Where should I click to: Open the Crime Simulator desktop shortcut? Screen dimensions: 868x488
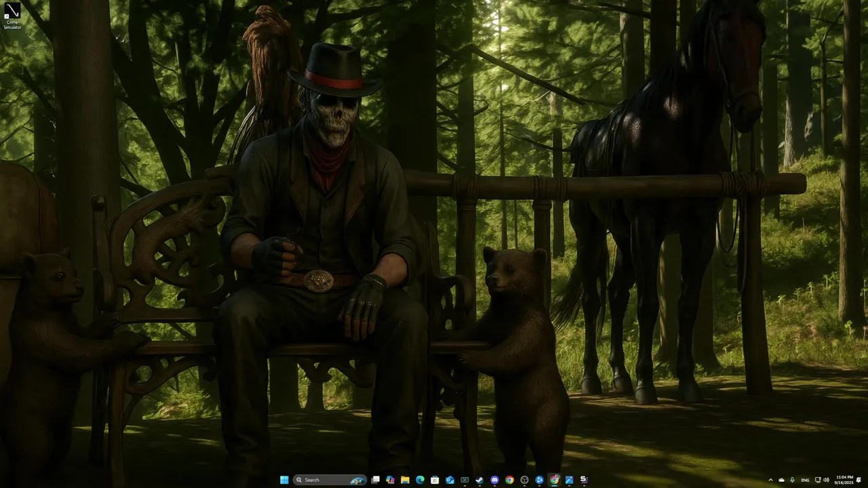[12, 15]
